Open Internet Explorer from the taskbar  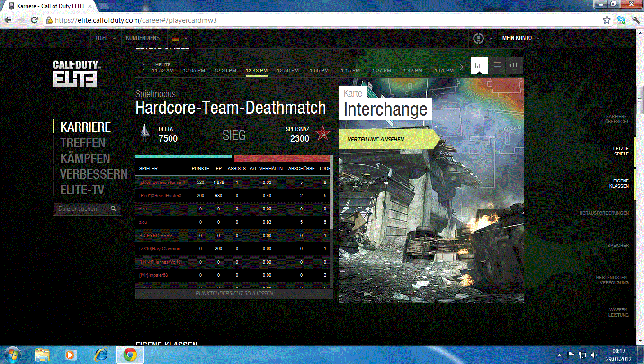point(101,355)
